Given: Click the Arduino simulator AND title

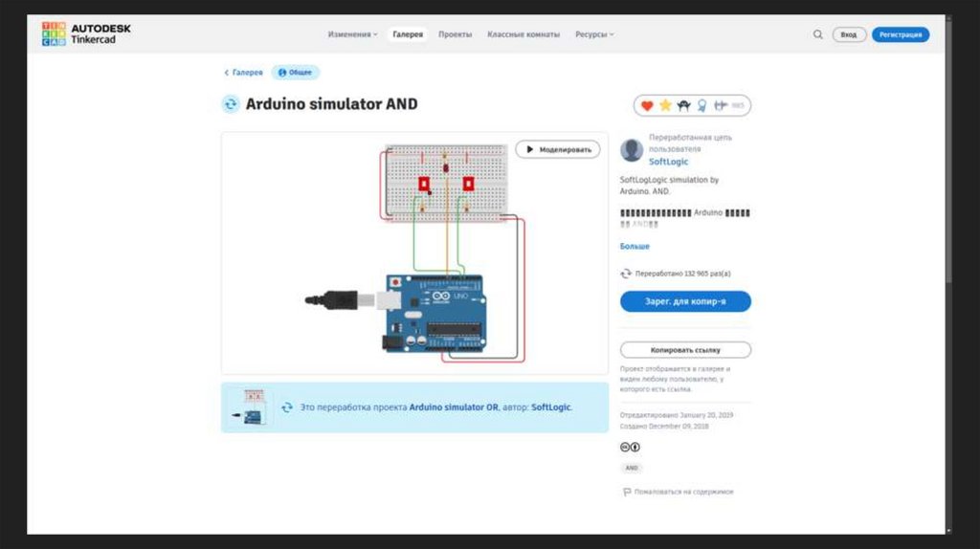Looking at the screenshot, I should (x=331, y=103).
